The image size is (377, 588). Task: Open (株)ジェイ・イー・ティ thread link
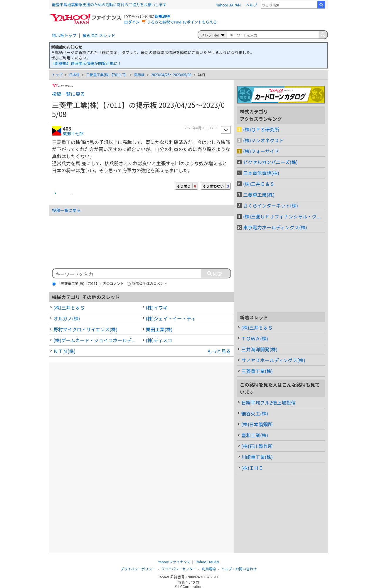click(x=170, y=319)
